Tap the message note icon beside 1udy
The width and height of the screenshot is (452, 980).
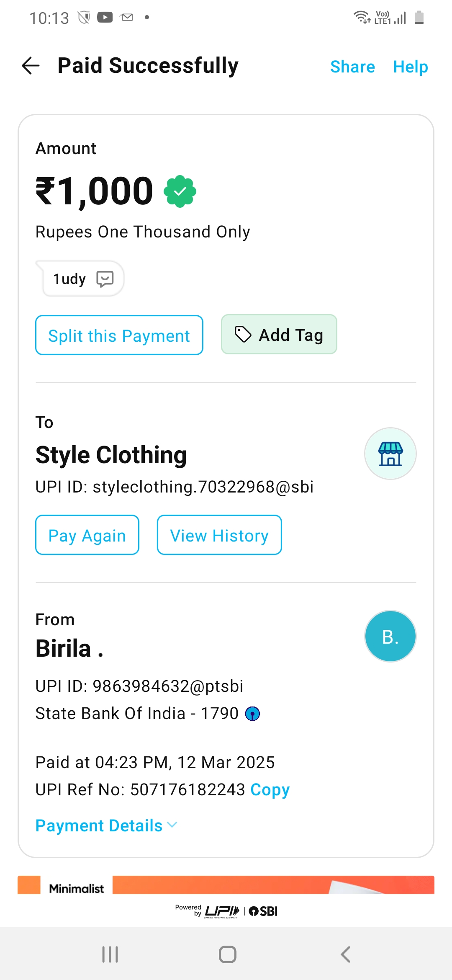105,279
